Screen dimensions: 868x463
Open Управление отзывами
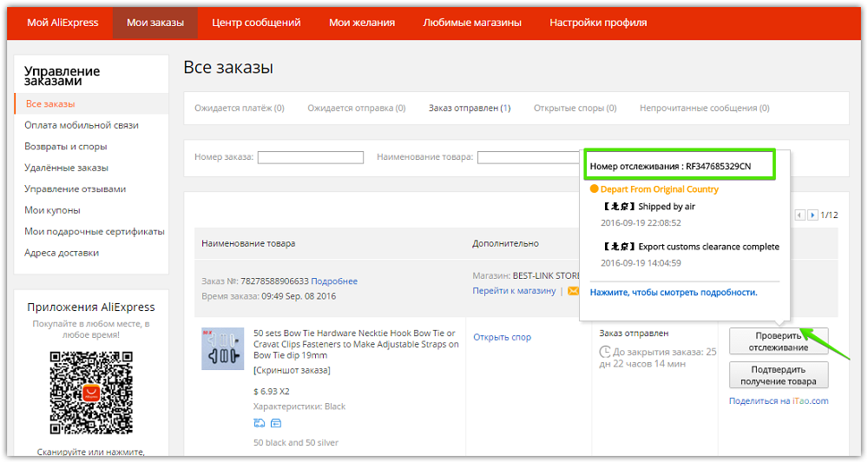(x=75, y=189)
